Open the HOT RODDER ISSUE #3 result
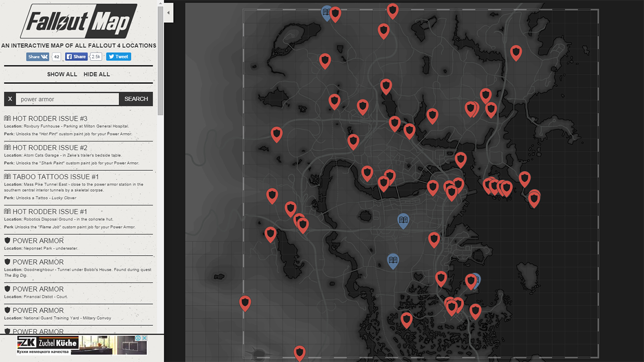Viewport: 644px width, 362px height. tap(50, 119)
